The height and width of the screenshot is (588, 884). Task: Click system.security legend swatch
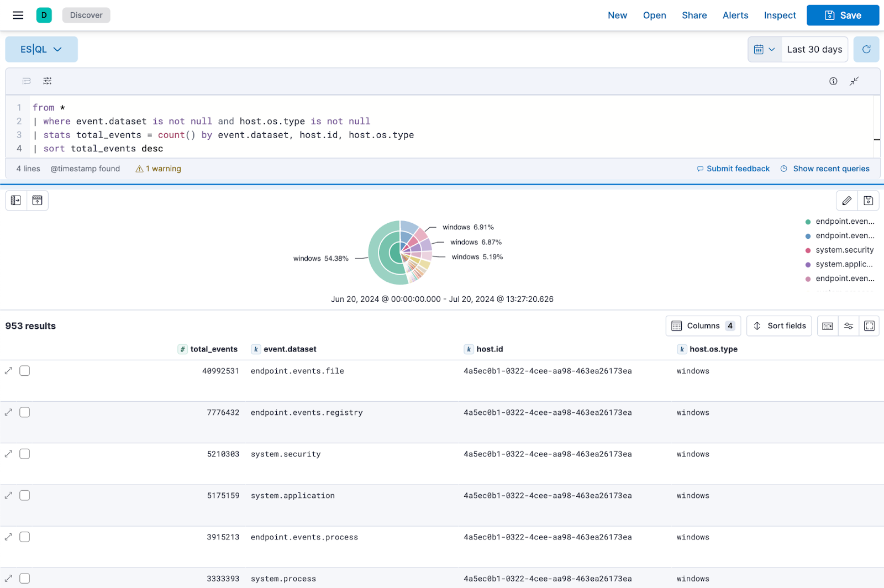tap(808, 250)
